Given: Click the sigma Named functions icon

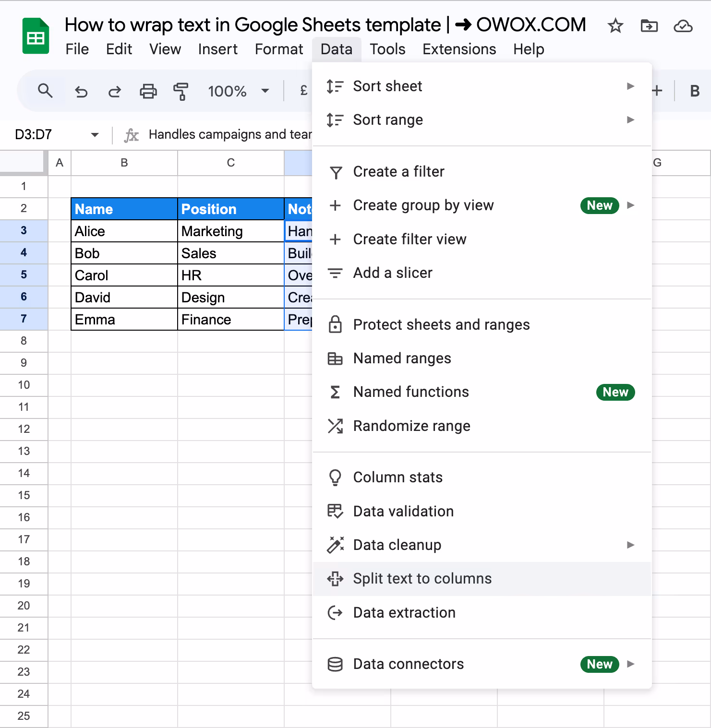Looking at the screenshot, I should 335,392.
